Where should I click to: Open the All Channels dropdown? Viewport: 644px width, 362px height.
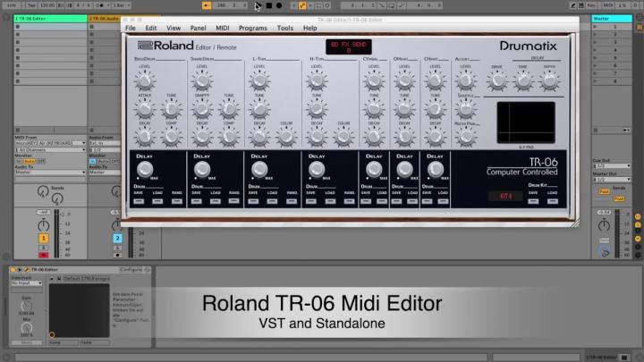pos(50,150)
